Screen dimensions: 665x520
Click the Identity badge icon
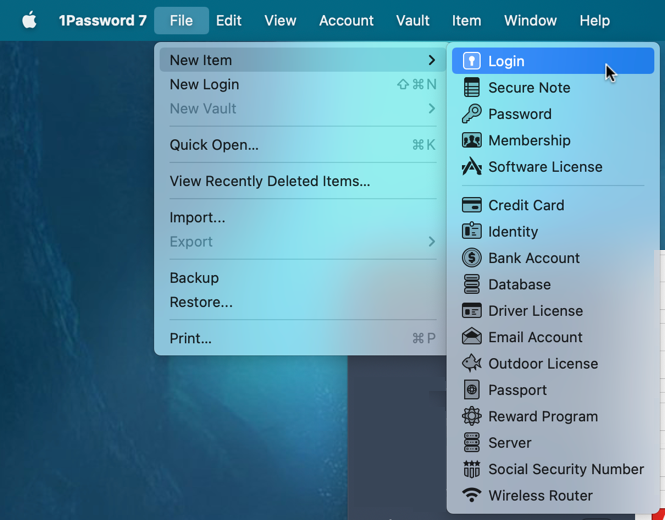point(471,231)
